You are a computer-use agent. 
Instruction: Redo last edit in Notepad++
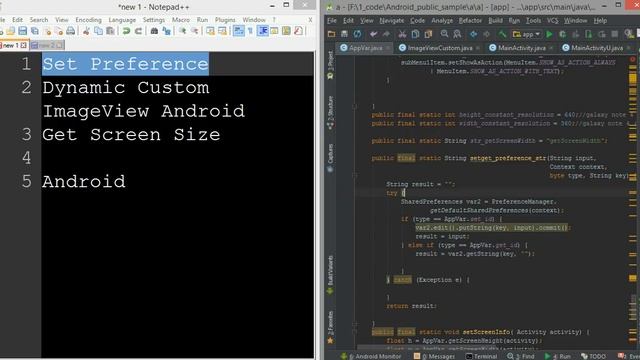pyautogui.click(x=138, y=31)
